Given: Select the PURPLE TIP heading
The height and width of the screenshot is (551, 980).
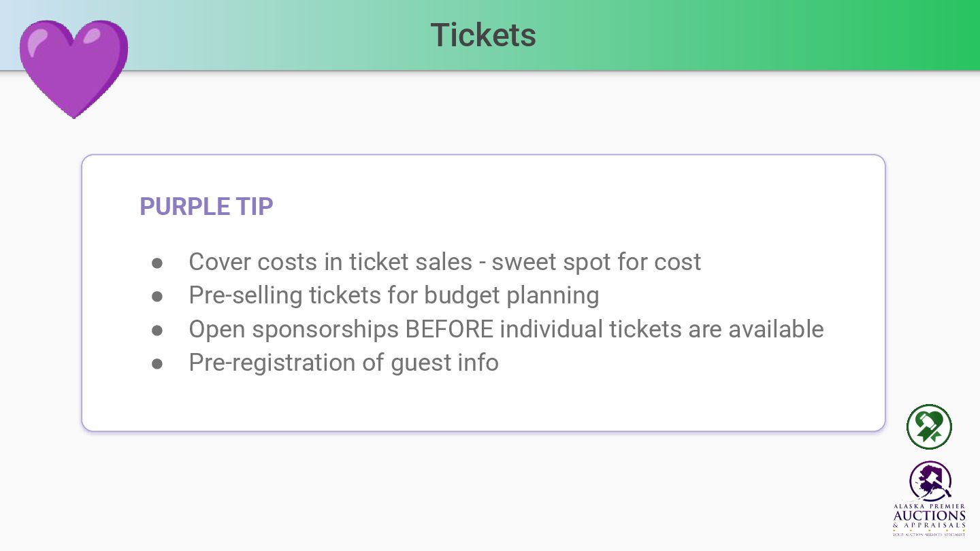Looking at the screenshot, I should point(206,206).
